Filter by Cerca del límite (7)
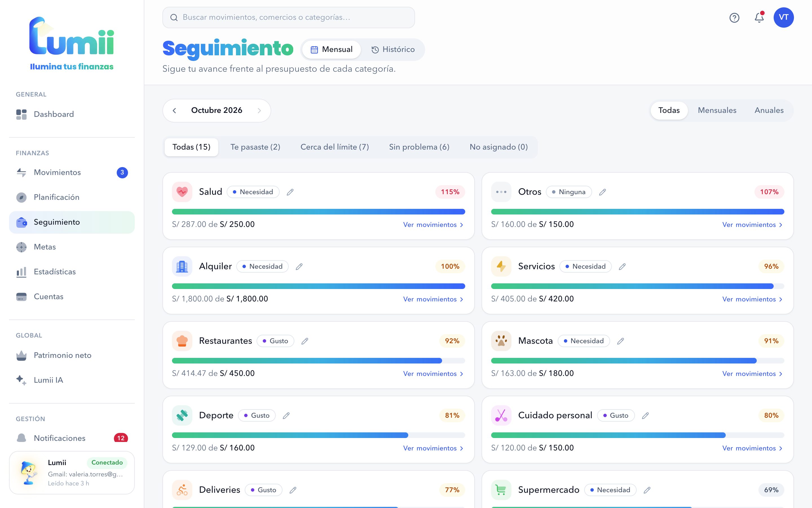Viewport: 812px width, 508px height. pyautogui.click(x=335, y=147)
